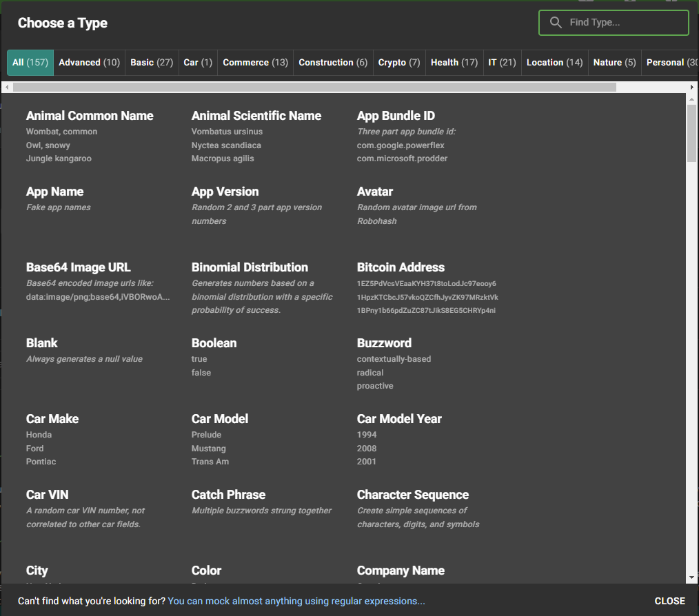The image size is (699, 616).
Task: Click the search magnifier icon
Action: coord(556,23)
